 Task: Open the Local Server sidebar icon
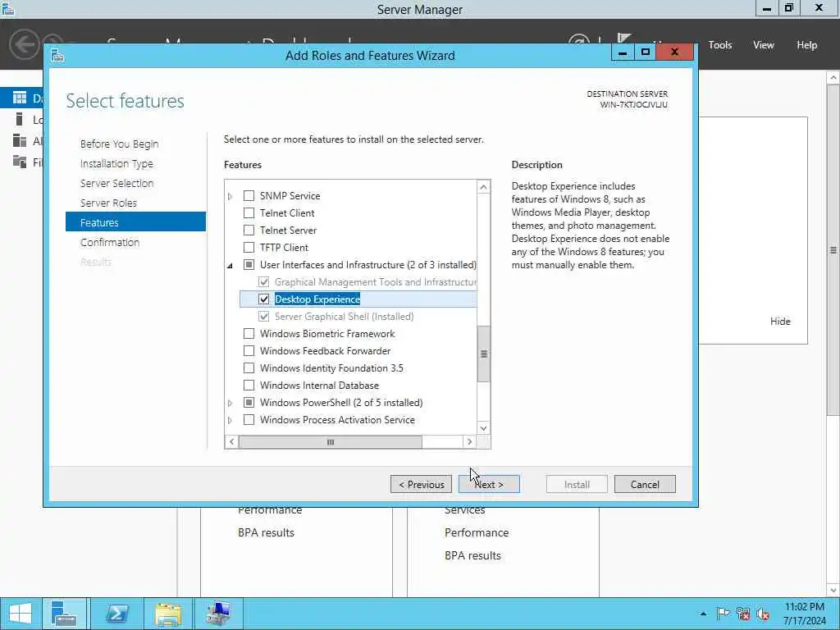point(20,119)
